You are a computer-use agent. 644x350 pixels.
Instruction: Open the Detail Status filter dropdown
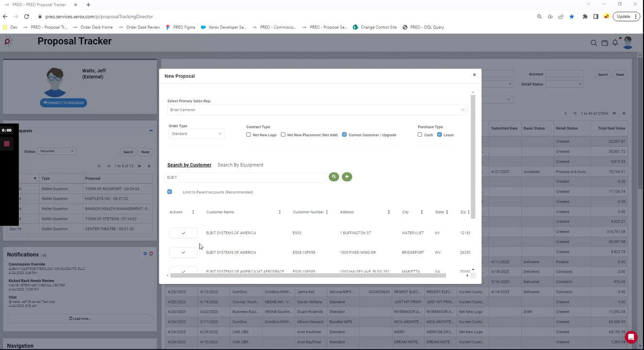[564, 84]
